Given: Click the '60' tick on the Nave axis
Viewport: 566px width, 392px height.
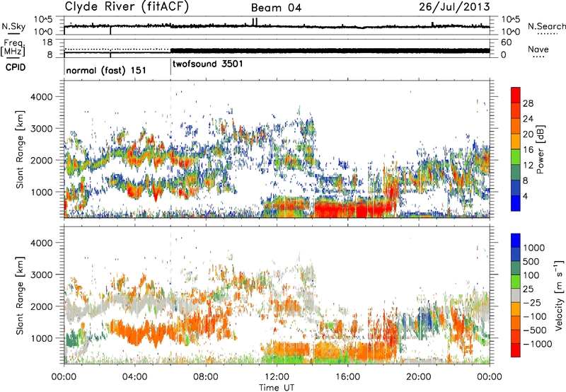Looking at the screenshot, I should [506, 42].
